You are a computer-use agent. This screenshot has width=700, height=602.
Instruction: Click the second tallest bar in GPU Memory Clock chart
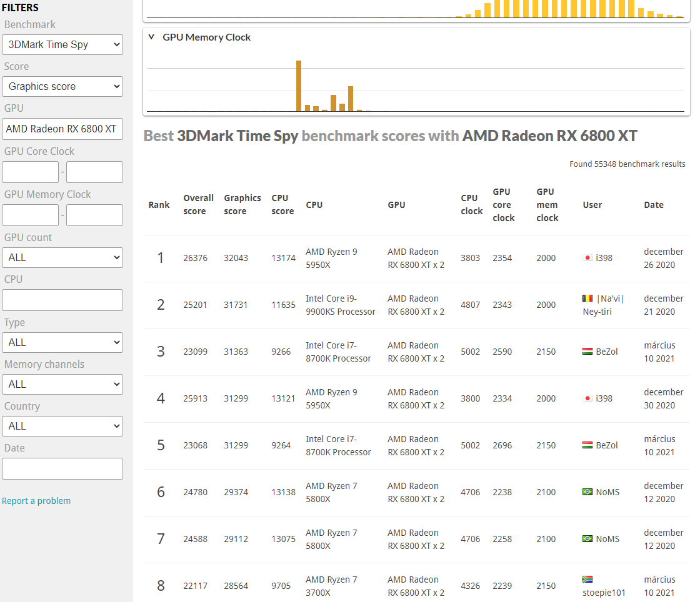coord(351,99)
